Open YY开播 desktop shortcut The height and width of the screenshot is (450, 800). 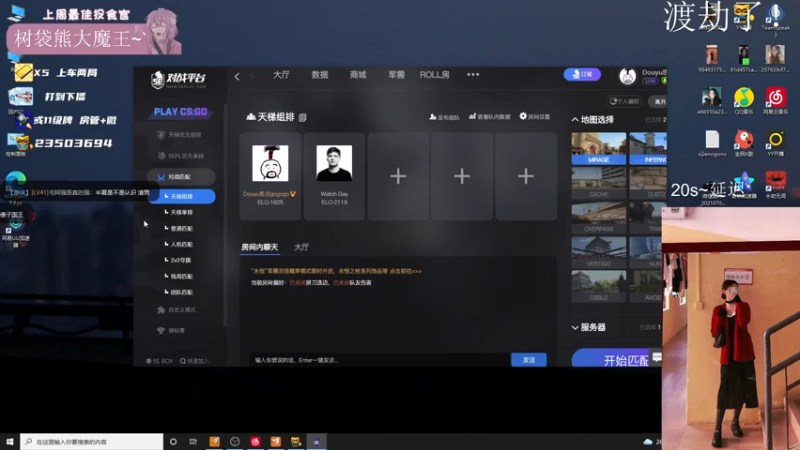776,143
